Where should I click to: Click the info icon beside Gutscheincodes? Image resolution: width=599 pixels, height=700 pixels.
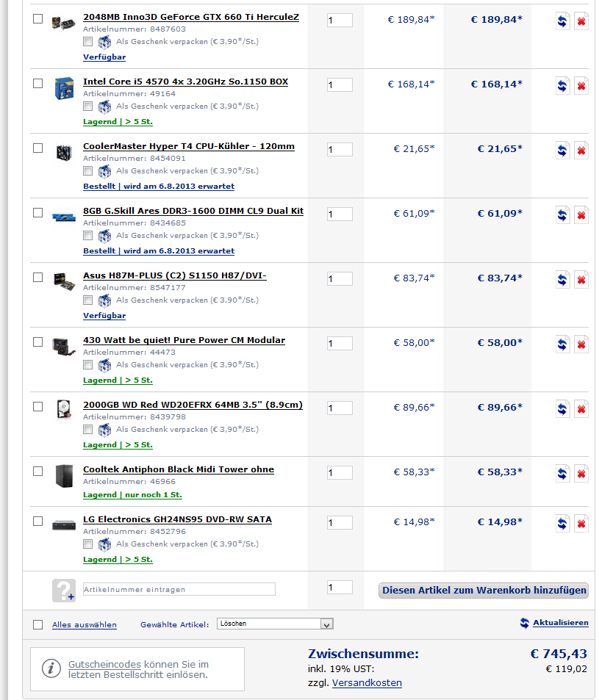[x=51, y=668]
